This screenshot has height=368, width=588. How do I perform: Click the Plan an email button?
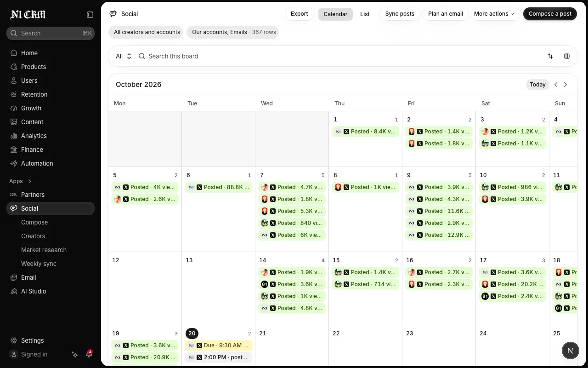click(446, 14)
